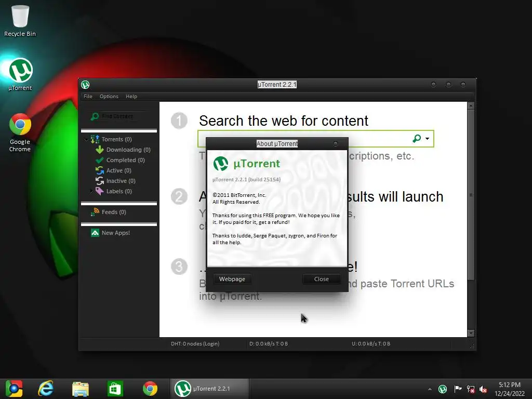The height and width of the screenshot is (399, 532).
Task: Click the µTorrent 2.2.1 (build 25154) text
Action: [x=246, y=179]
